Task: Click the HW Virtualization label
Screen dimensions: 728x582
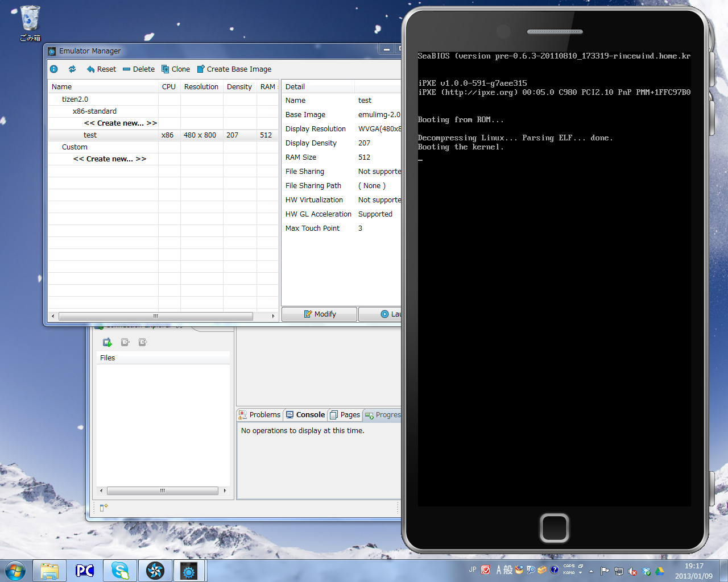Action: click(x=314, y=200)
